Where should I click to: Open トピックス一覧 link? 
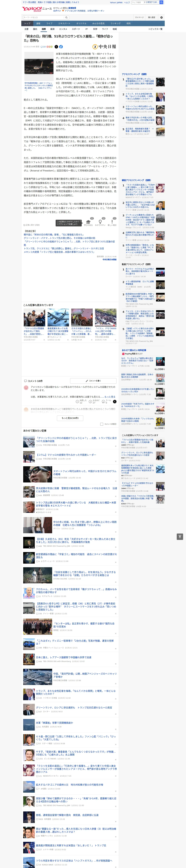[155, 29]
